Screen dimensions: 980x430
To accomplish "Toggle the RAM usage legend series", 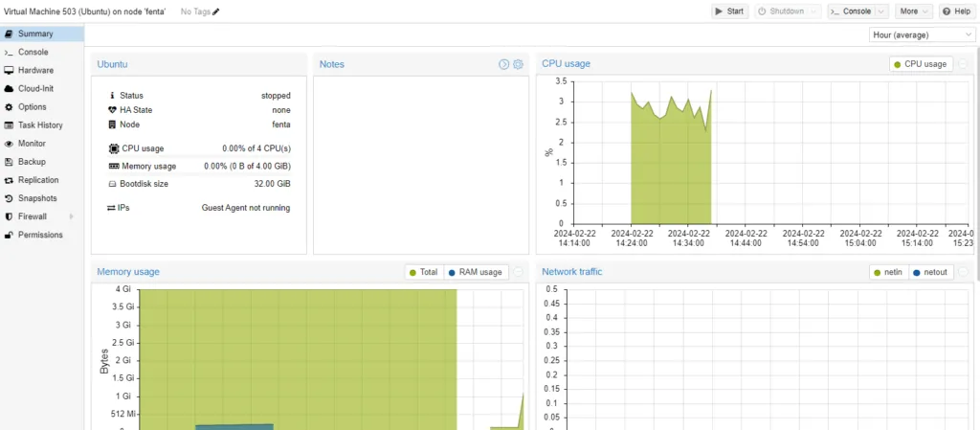I will click(x=476, y=272).
